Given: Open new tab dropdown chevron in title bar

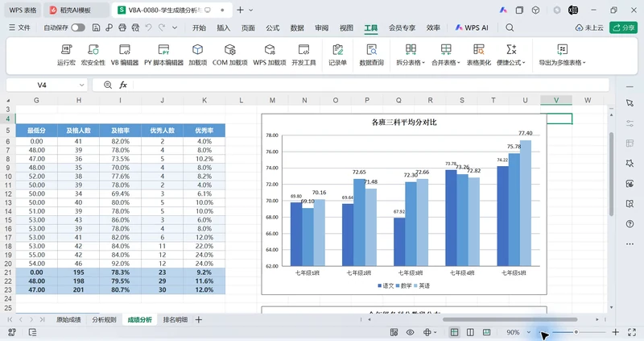Looking at the screenshot, I should [251, 10].
